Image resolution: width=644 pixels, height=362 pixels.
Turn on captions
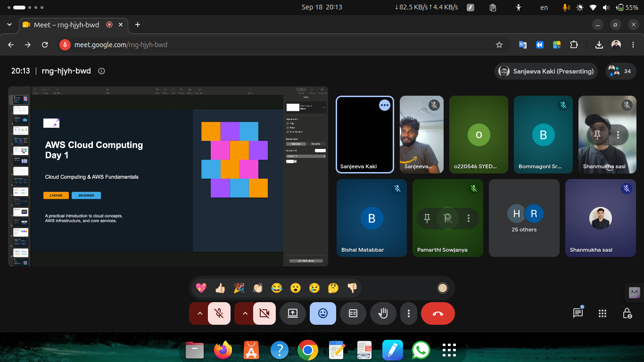353,313
